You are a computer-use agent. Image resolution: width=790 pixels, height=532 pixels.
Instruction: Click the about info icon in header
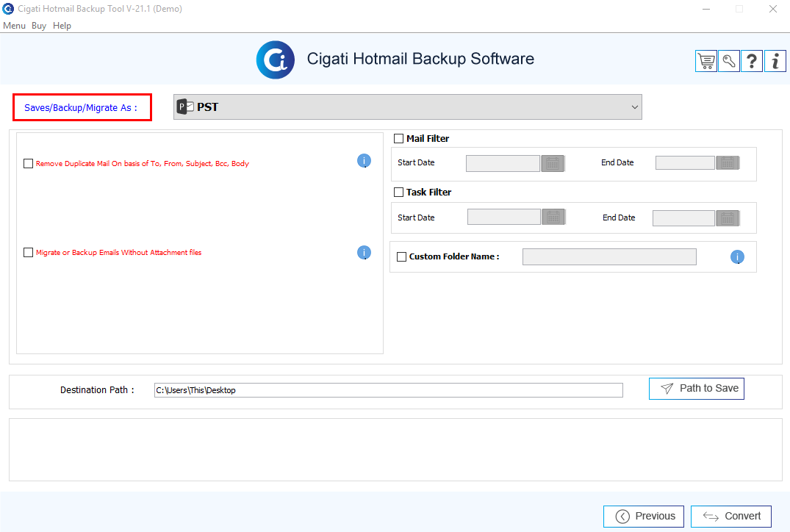click(x=775, y=62)
